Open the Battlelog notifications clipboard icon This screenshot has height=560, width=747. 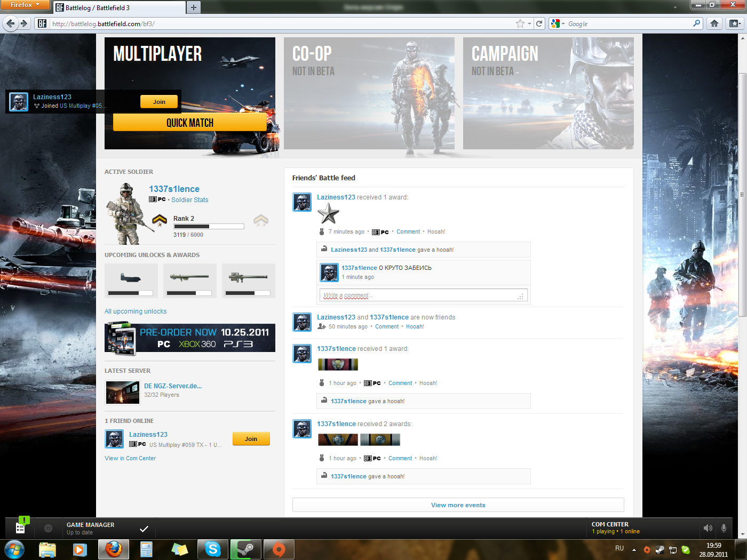[20, 527]
